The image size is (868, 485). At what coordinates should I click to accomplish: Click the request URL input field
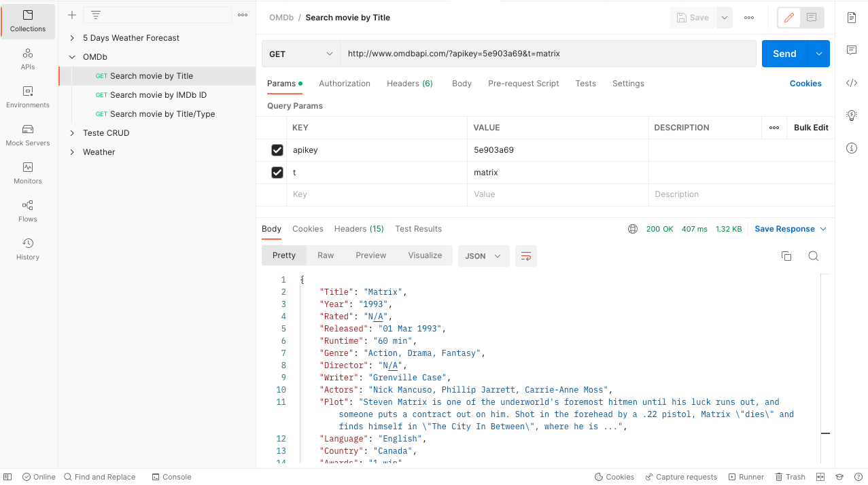point(548,54)
